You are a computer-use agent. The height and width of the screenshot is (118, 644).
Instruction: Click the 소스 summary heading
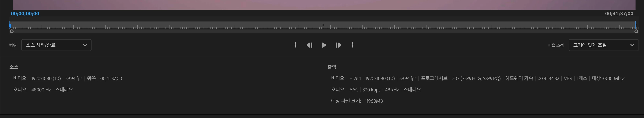click(14, 67)
